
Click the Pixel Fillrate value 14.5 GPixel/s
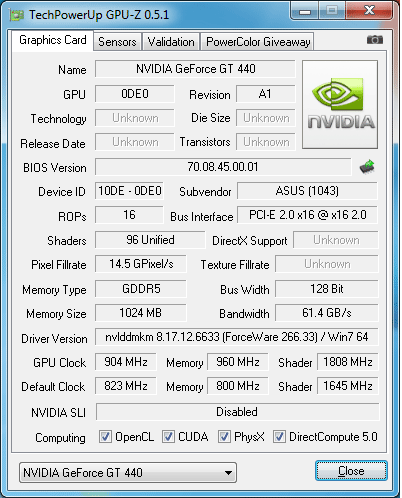(x=141, y=264)
